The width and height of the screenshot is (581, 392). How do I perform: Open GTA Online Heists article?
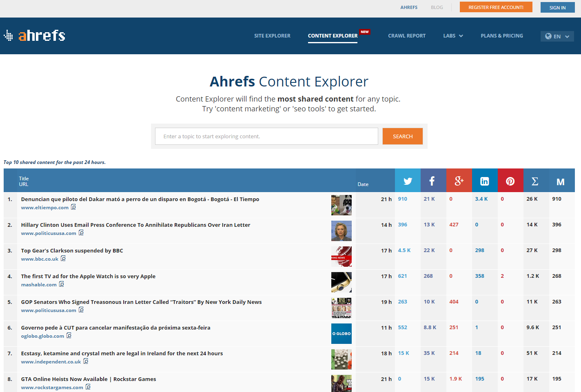point(89,379)
